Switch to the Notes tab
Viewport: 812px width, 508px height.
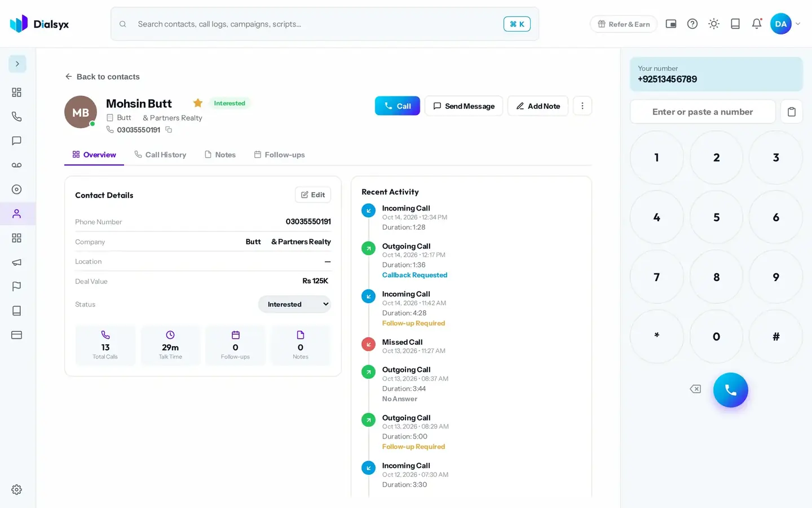coord(220,155)
